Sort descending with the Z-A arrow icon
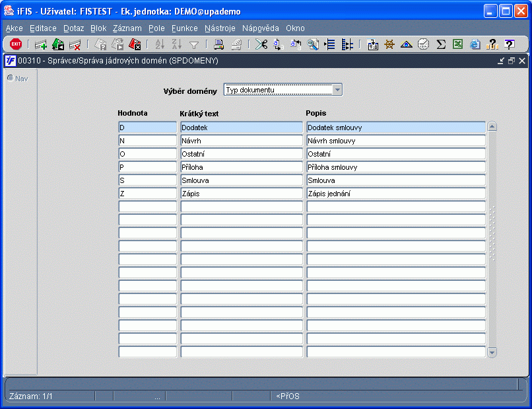532x409 pixels. [177, 44]
